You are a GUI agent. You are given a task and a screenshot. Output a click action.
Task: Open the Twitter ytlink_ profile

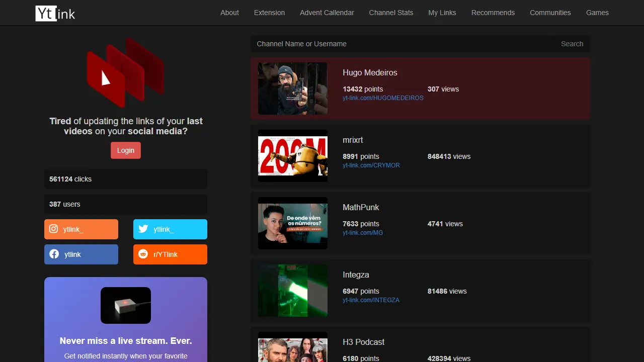(170, 229)
